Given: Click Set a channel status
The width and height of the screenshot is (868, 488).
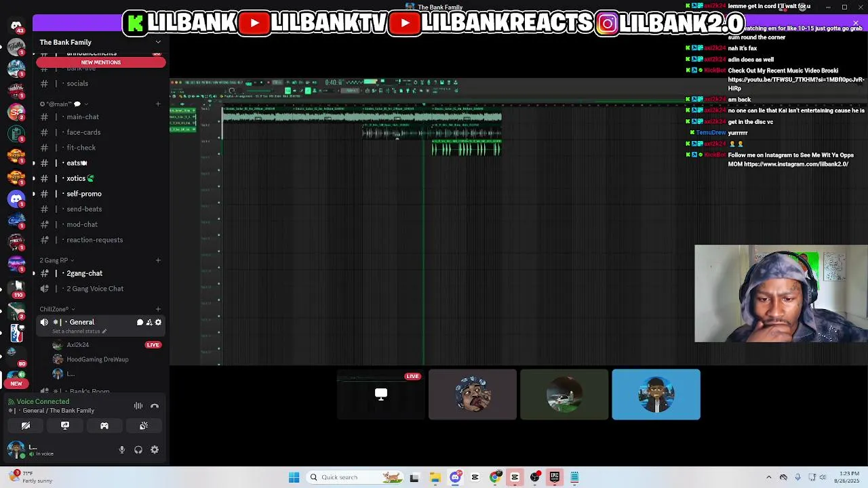Looking at the screenshot, I should [76, 331].
